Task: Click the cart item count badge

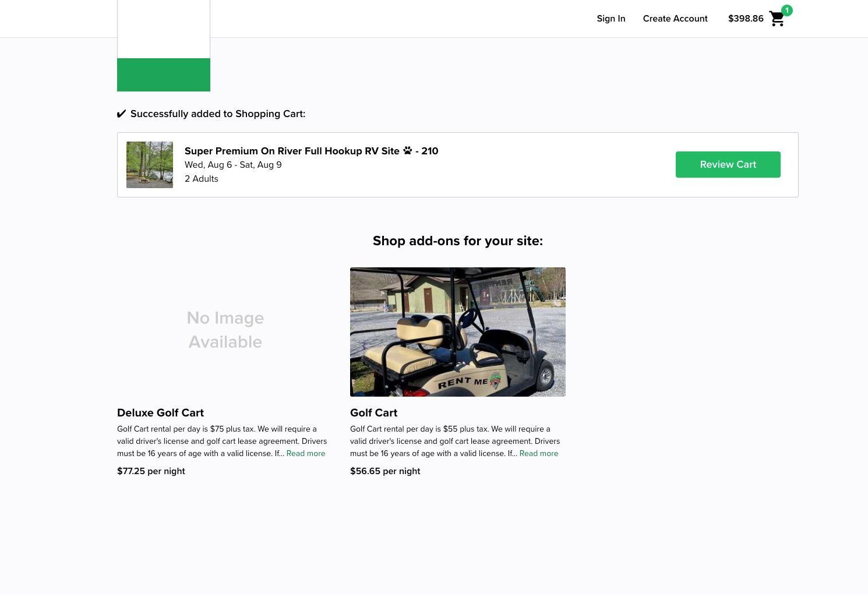Action: tap(787, 10)
